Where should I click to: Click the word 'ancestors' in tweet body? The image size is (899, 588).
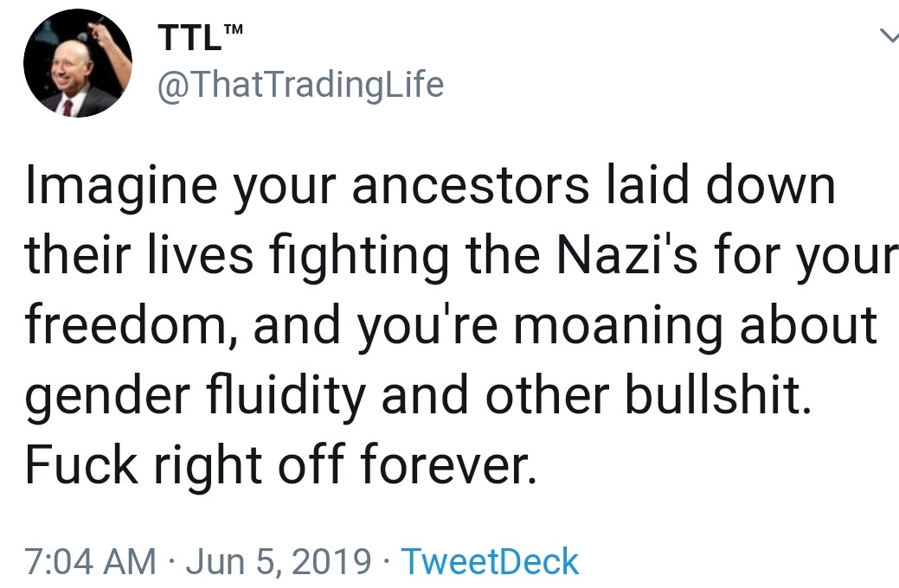coord(470,187)
